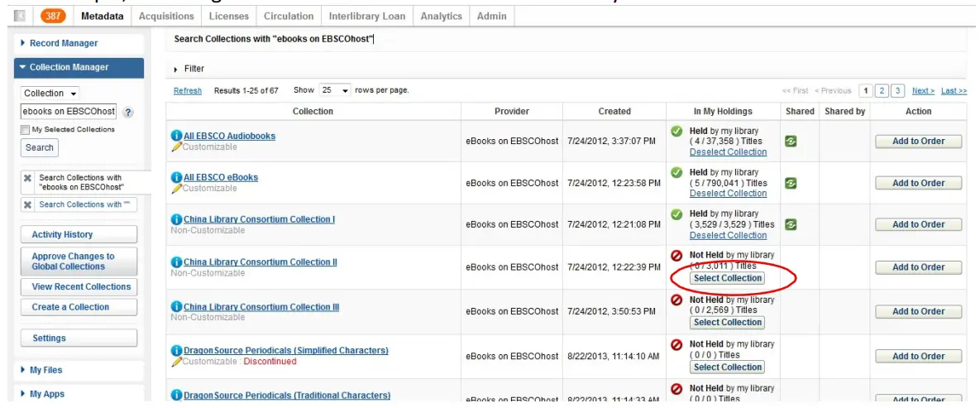
Task: Click info icon beside DragonSource Periodicals (Traditional Characters)
Action: [176, 396]
